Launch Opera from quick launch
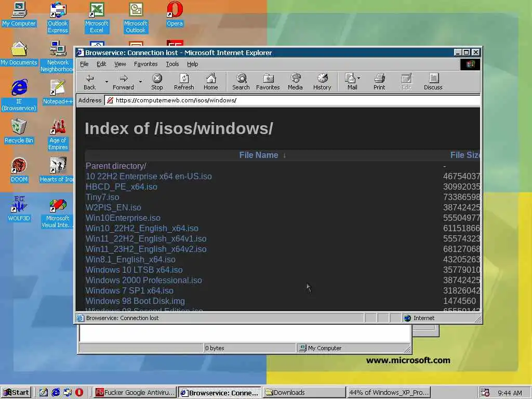This screenshot has width=532, height=399. pos(79,393)
